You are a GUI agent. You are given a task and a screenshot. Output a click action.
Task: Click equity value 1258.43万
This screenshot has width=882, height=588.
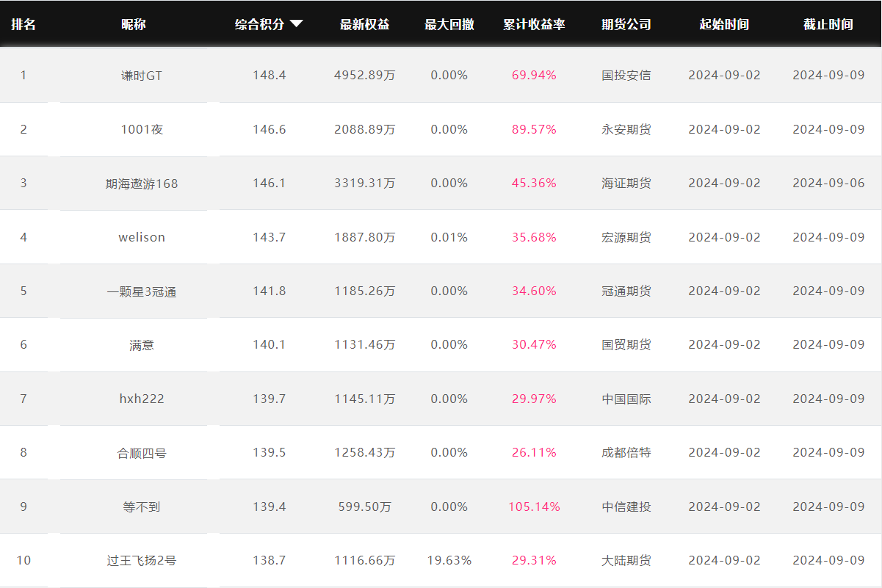tap(364, 452)
